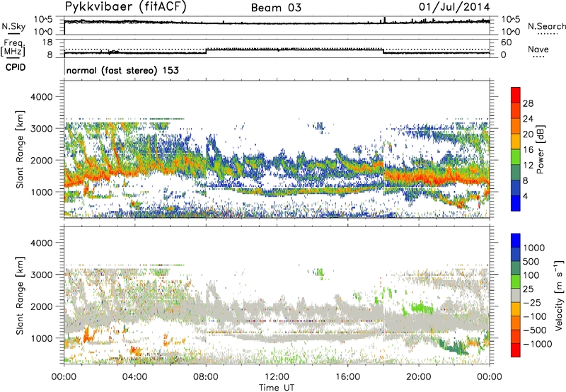566x392 pixels.
Task: Click the CPID label
Action: [16, 67]
